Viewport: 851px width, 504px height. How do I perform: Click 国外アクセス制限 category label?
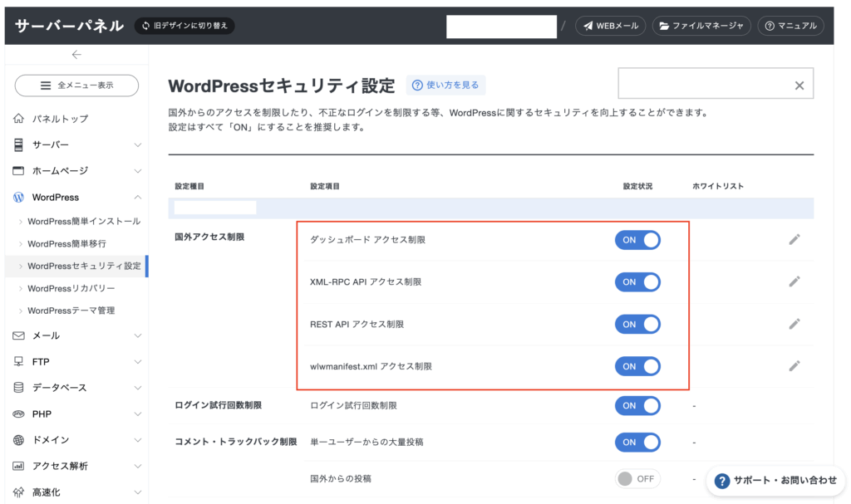pyautogui.click(x=209, y=237)
